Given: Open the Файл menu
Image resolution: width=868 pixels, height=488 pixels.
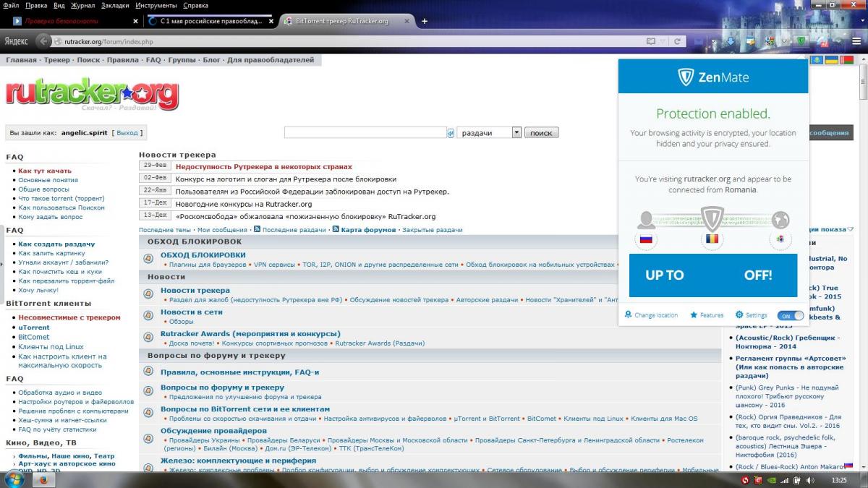Looking at the screenshot, I should pyautogui.click(x=11, y=5).
